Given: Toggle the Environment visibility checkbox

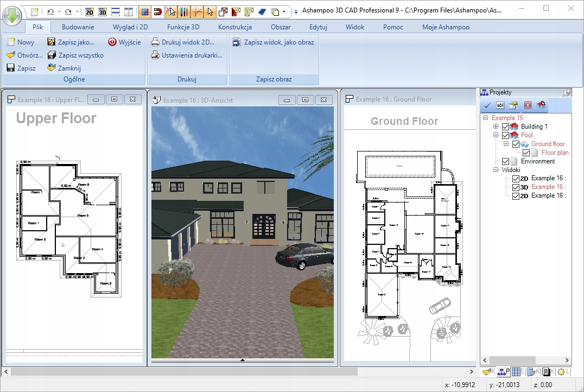Looking at the screenshot, I should click(506, 161).
